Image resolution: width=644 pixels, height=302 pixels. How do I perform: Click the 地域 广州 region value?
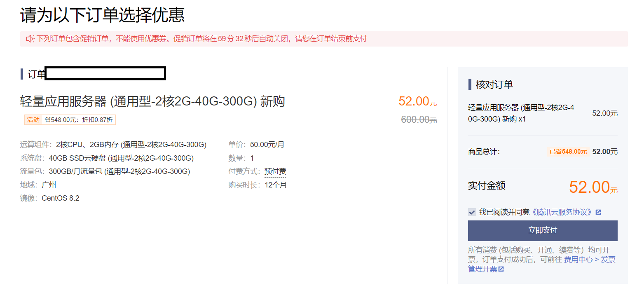tap(49, 185)
